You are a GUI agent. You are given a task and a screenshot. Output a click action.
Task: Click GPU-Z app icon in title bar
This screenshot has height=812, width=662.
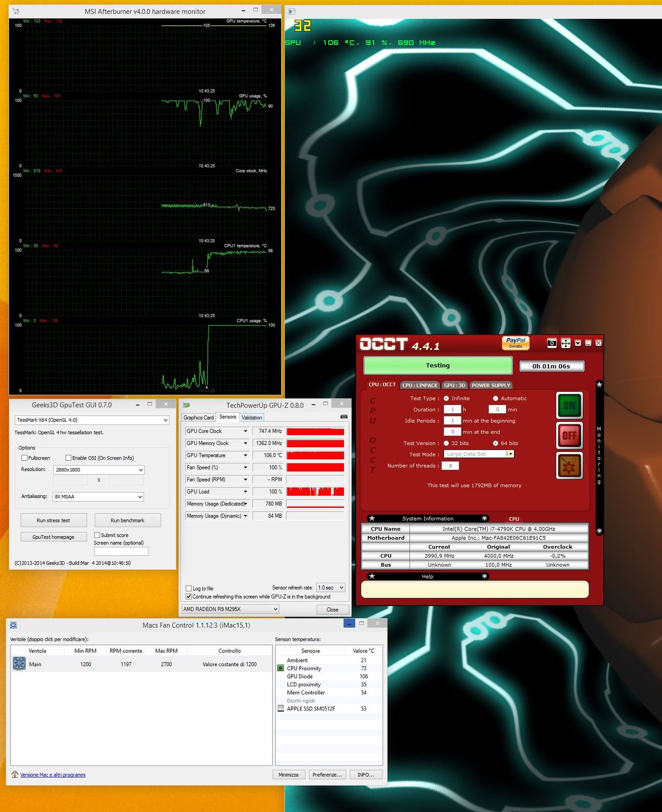(186, 405)
